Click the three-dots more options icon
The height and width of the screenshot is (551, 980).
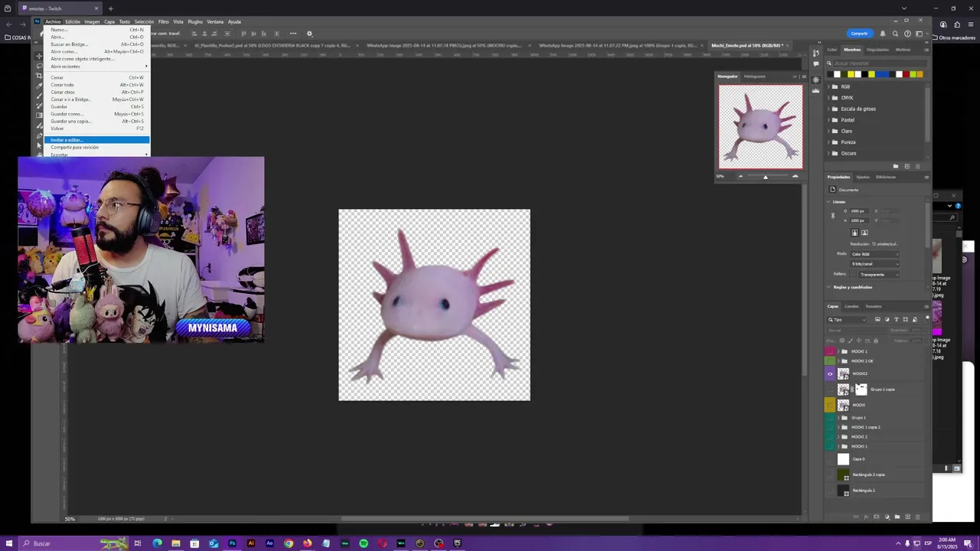click(x=292, y=34)
